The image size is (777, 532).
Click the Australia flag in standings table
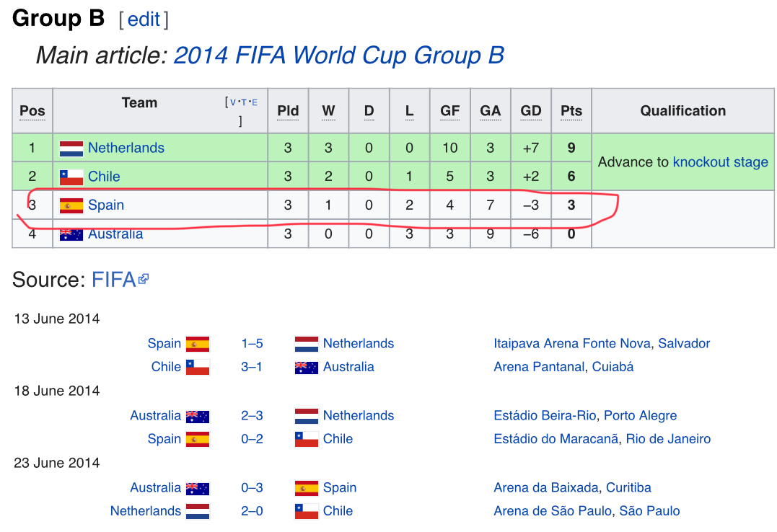71,234
